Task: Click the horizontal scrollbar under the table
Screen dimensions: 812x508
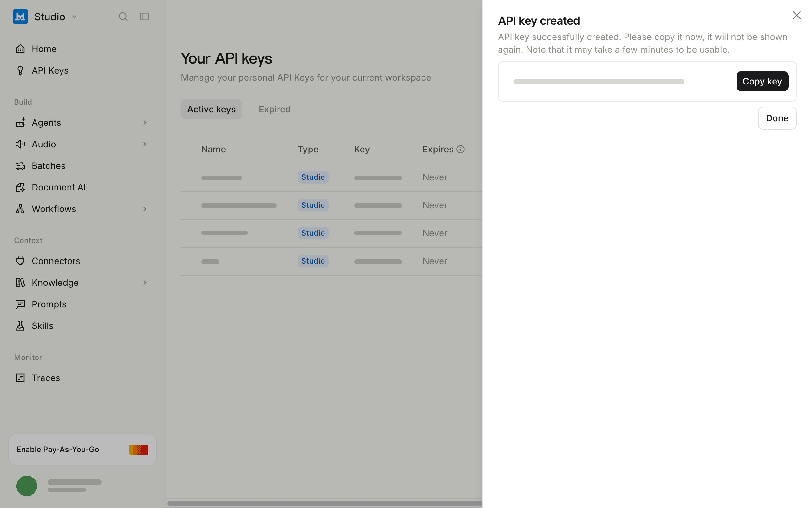Action: pos(325,503)
